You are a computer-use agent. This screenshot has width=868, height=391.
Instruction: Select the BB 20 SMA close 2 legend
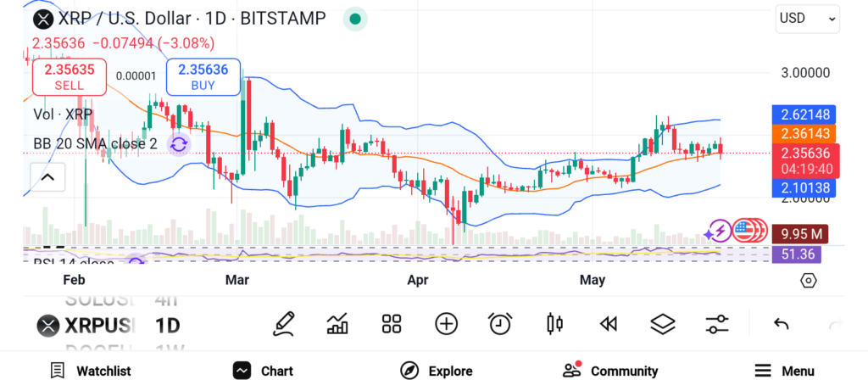[x=95, y=144]
